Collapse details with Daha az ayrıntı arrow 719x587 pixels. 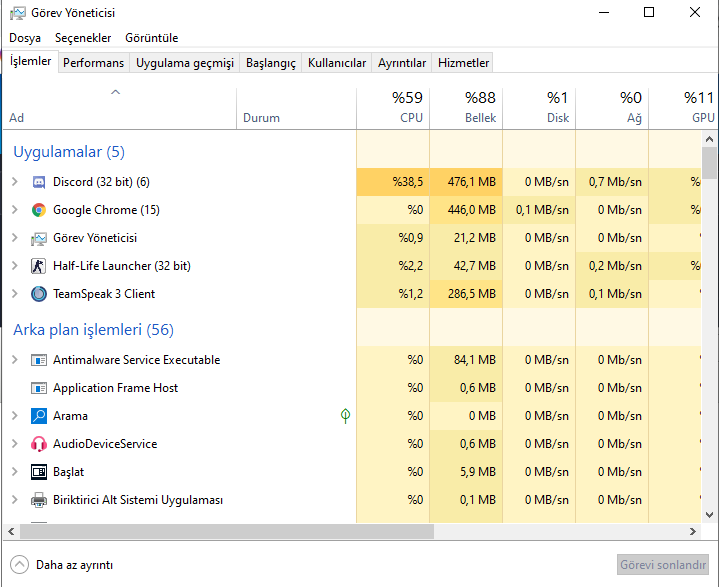point(19,565)
